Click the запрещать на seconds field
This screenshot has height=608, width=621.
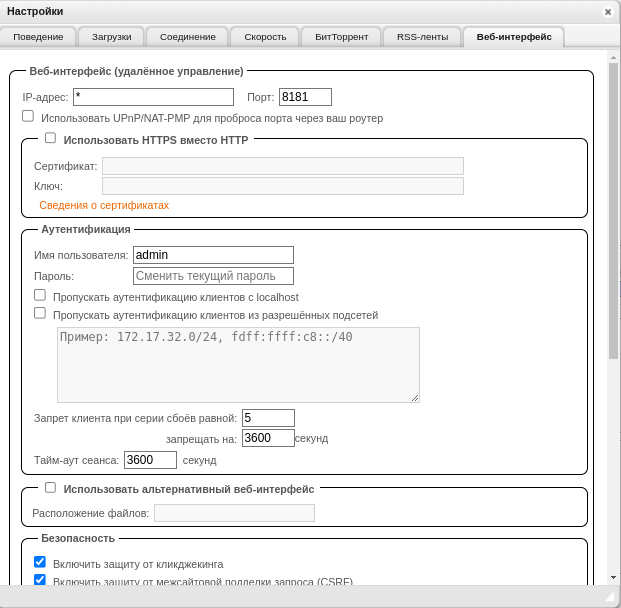click(x=268, y=438)
